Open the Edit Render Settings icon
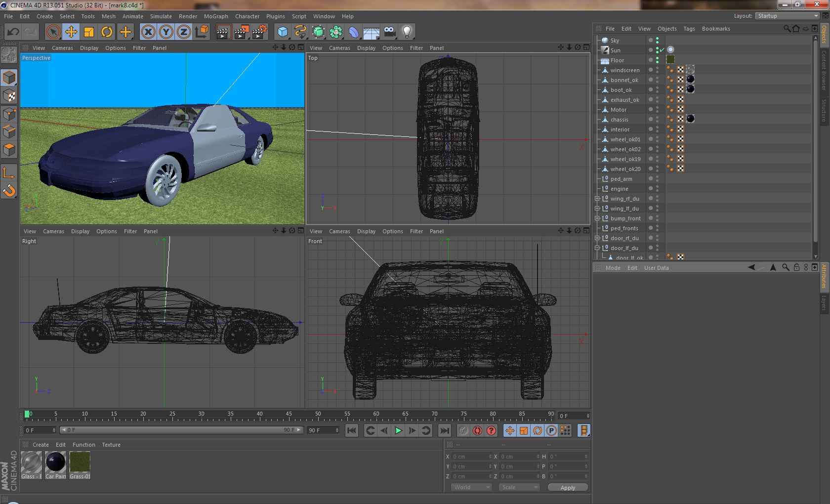 tap(259, 32)
